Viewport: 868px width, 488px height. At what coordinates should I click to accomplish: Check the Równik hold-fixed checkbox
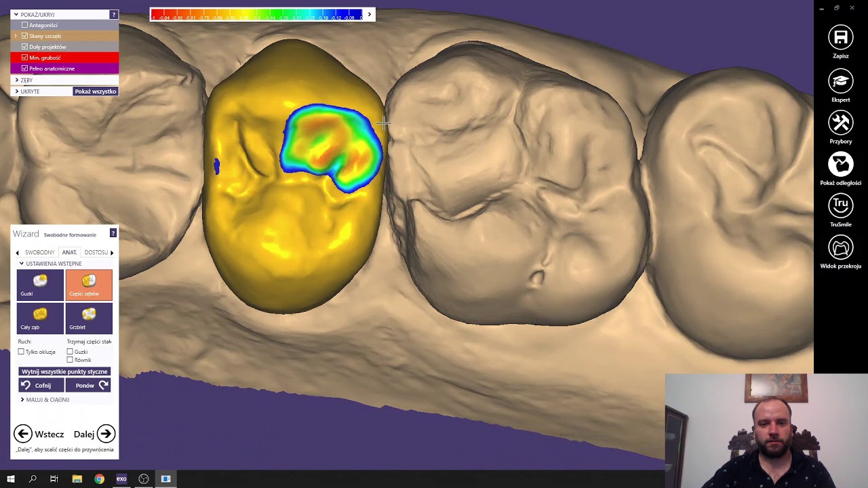point(70,360)
